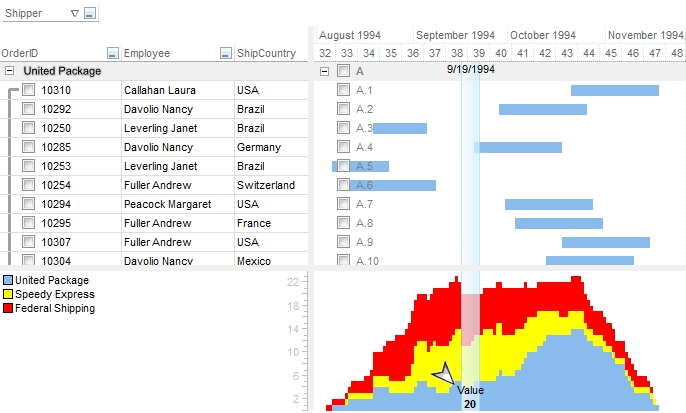686x413 pixels.
Task: Click the September 1994 month header
Action: click(x=455, y=35)
